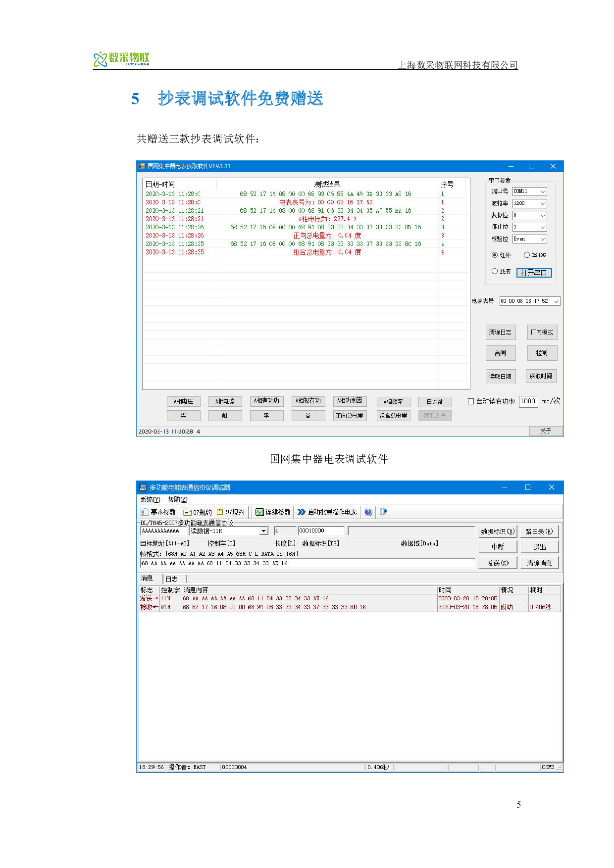Image resolution: width=614 pixels, height=868 pixels.
Task: Click the 平 tariff button
Action: point(266,416)
